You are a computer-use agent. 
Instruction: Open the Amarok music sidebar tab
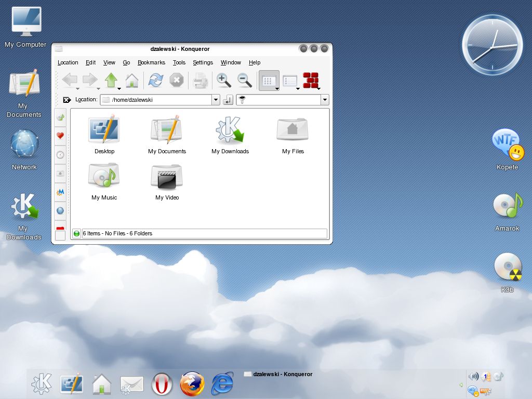pyautogui.click(x=60, y=117)
